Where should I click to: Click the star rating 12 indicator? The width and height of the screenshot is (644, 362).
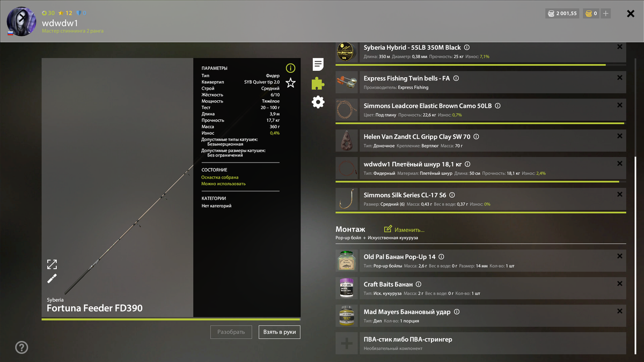pyautogui.click(x=65, y=13)
